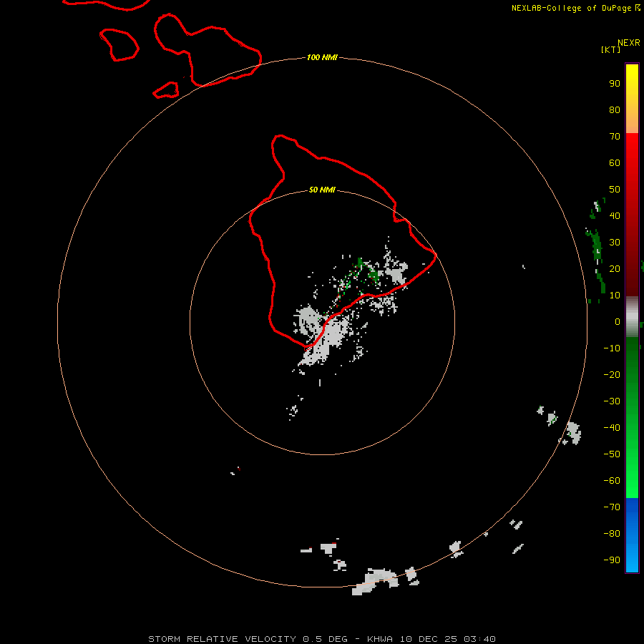Select the positive 50 knot scale label
644x644 pixels.
point(615,190)
